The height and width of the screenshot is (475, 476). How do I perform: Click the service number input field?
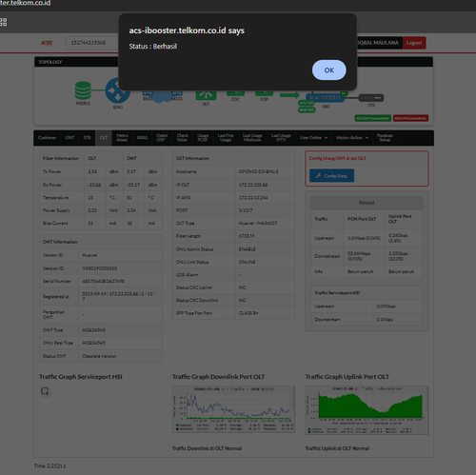[x=92, y=43]
